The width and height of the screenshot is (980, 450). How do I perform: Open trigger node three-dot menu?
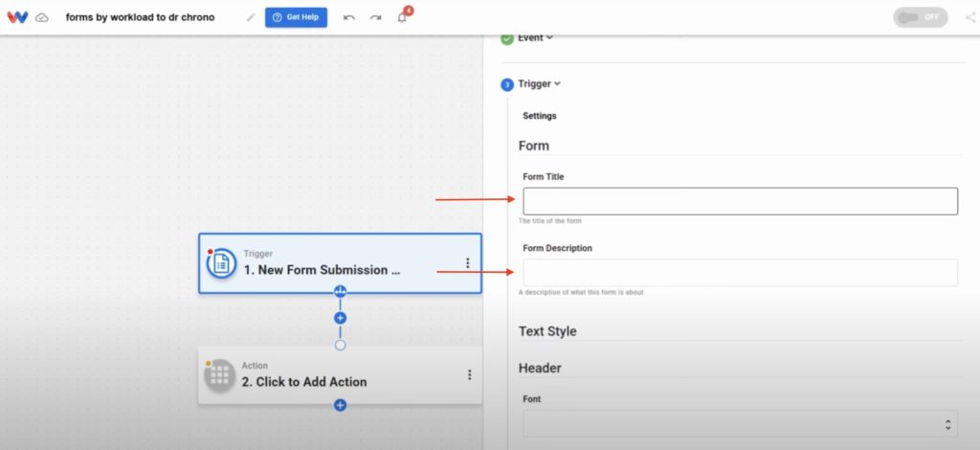click(x=467, y=263)
